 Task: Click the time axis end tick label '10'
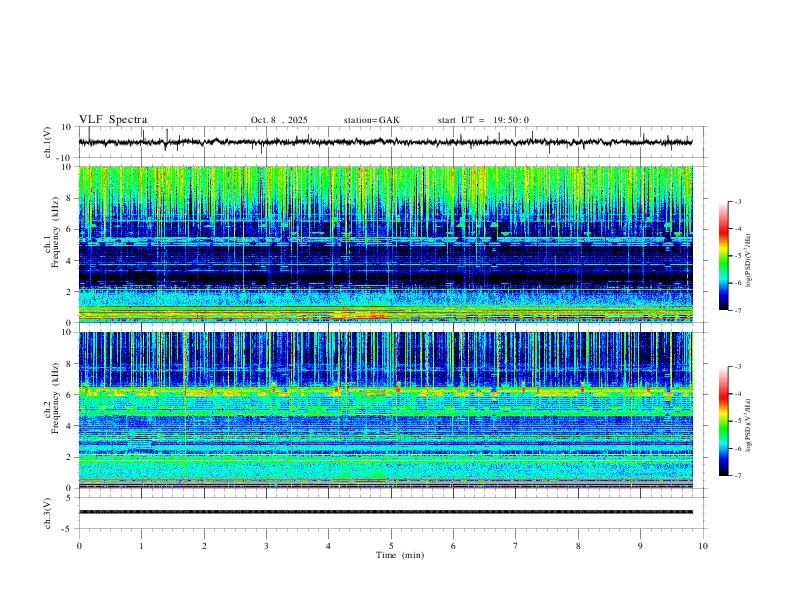(703, 546)
